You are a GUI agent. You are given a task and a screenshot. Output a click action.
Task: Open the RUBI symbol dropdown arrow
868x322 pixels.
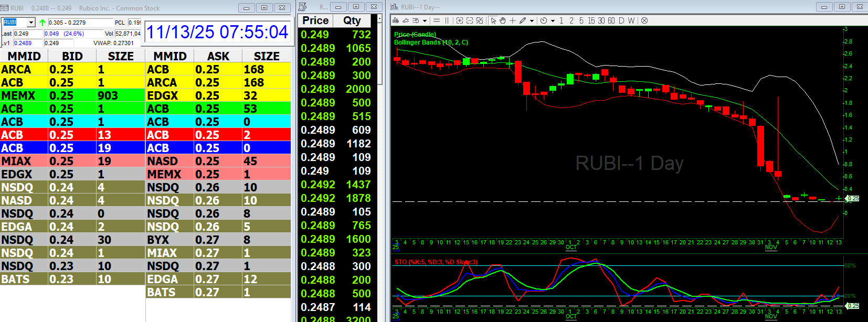31,23
